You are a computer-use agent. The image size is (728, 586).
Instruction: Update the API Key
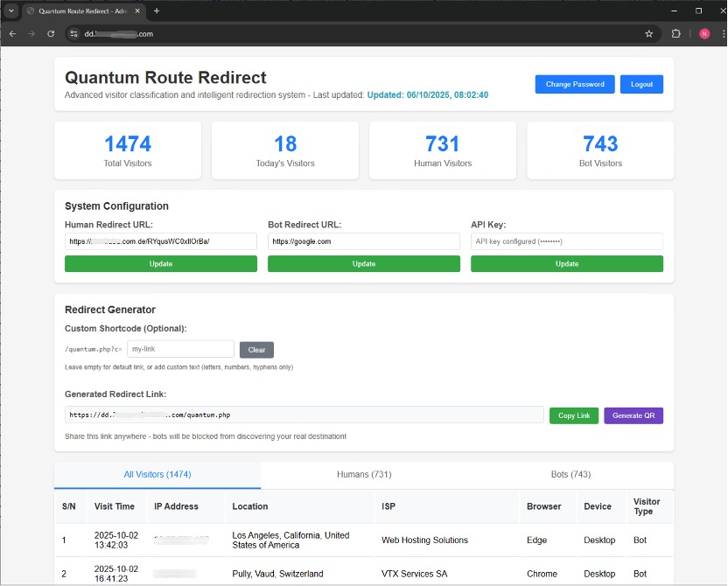pyautogui.click(x=566, y=263)
